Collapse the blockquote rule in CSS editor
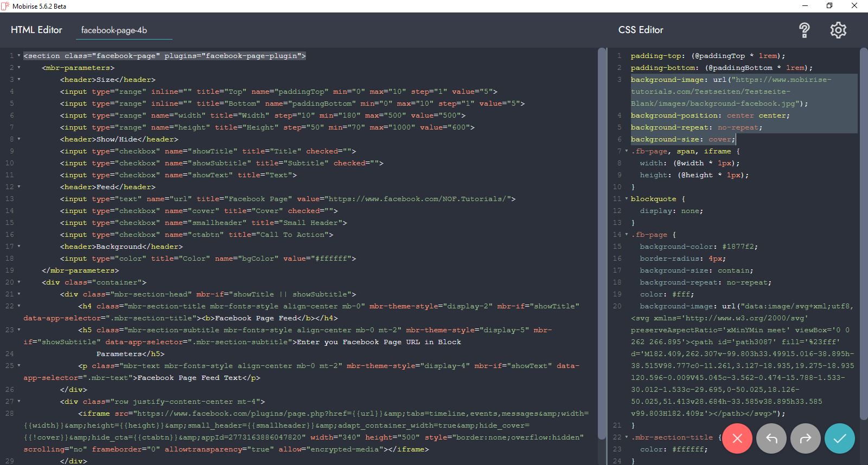The height and width of the screenshot is (465, 868). coord(627,199)
